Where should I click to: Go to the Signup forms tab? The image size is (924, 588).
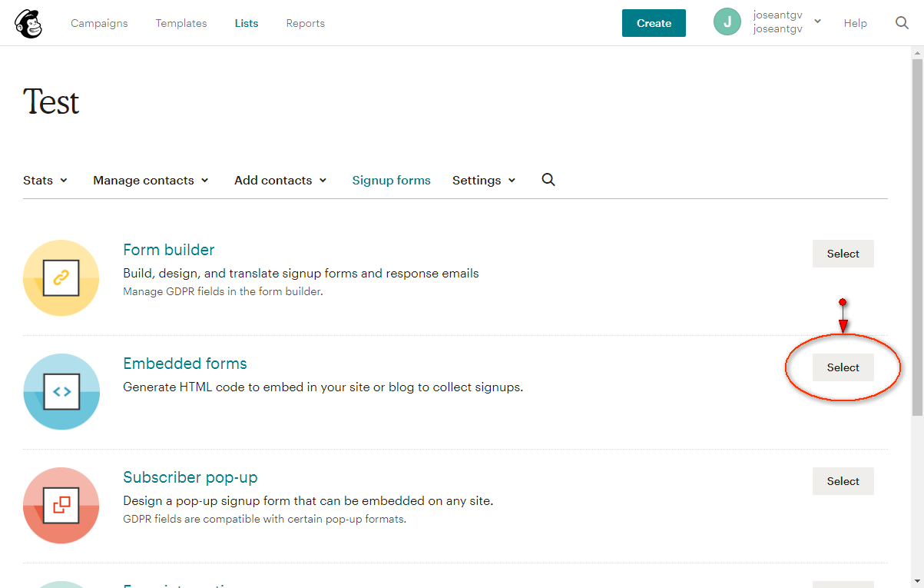tap(391, 181)
